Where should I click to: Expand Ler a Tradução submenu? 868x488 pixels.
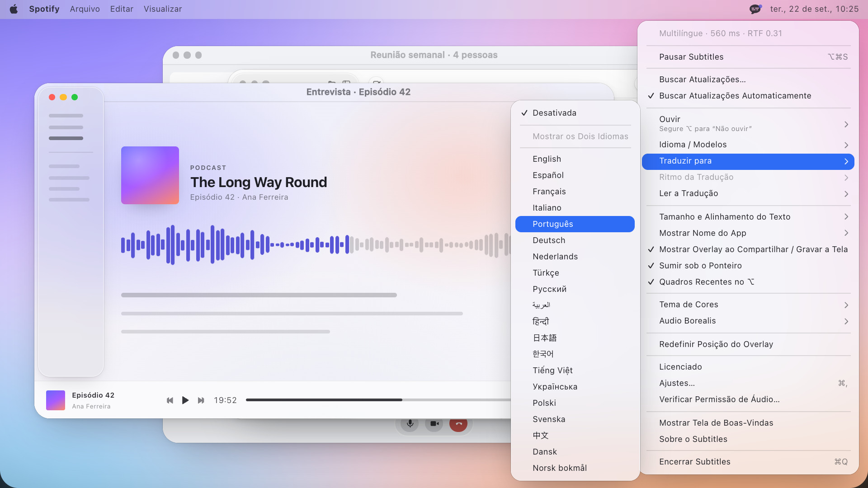(x=748, y=193)
